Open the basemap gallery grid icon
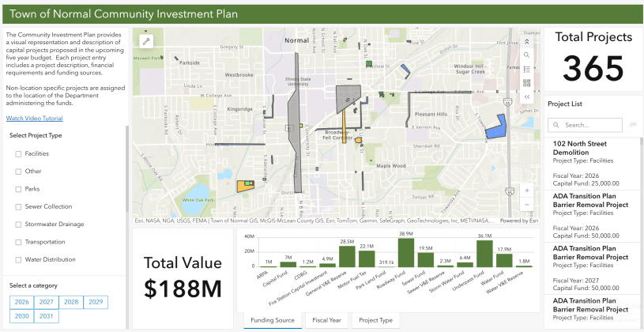The height and width of the screenshot is (332, 644). click(526, 83)
